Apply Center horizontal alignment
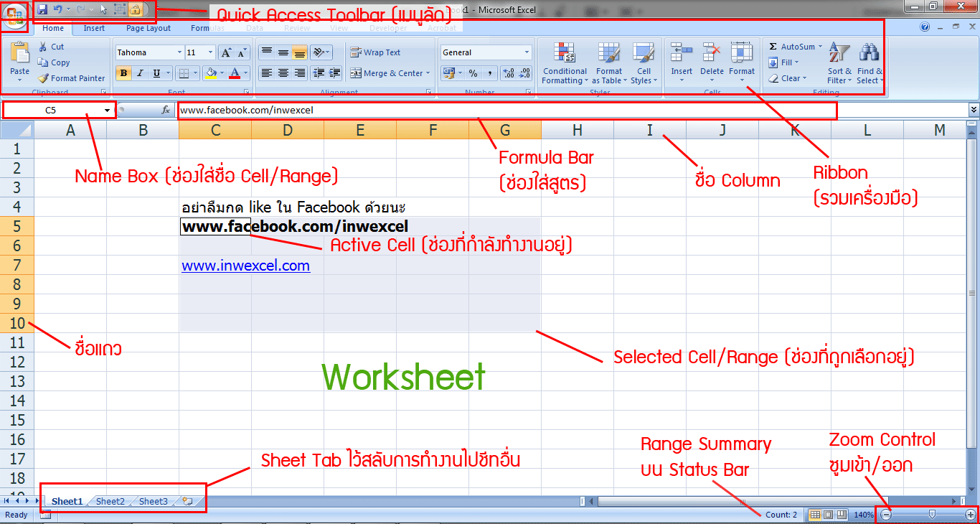980x524 pixels. click(283, 73)
